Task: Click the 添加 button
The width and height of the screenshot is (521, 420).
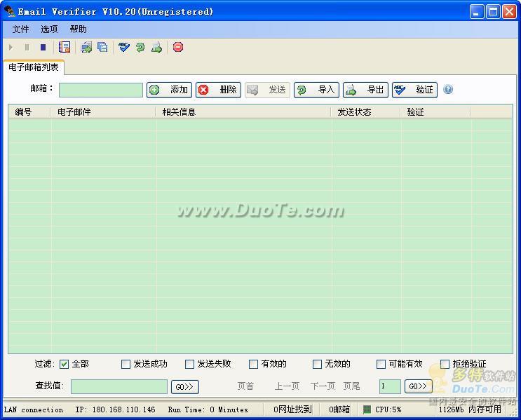Action: [x=170, y=90]
